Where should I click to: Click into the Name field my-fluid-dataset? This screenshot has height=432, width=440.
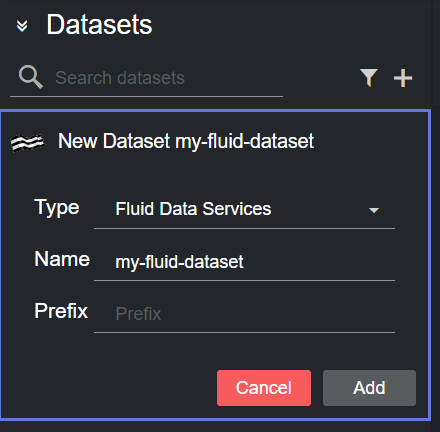pyautogui.click(x=244, y=262)
